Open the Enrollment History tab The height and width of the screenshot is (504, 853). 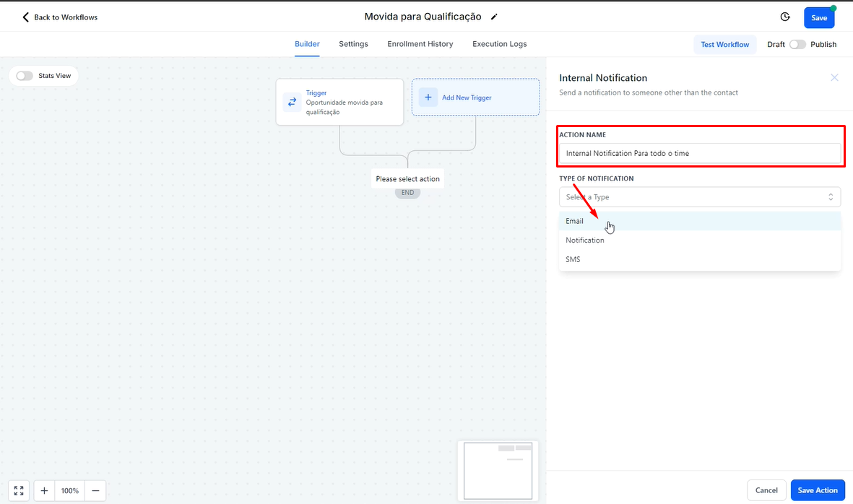coord(420,44)
